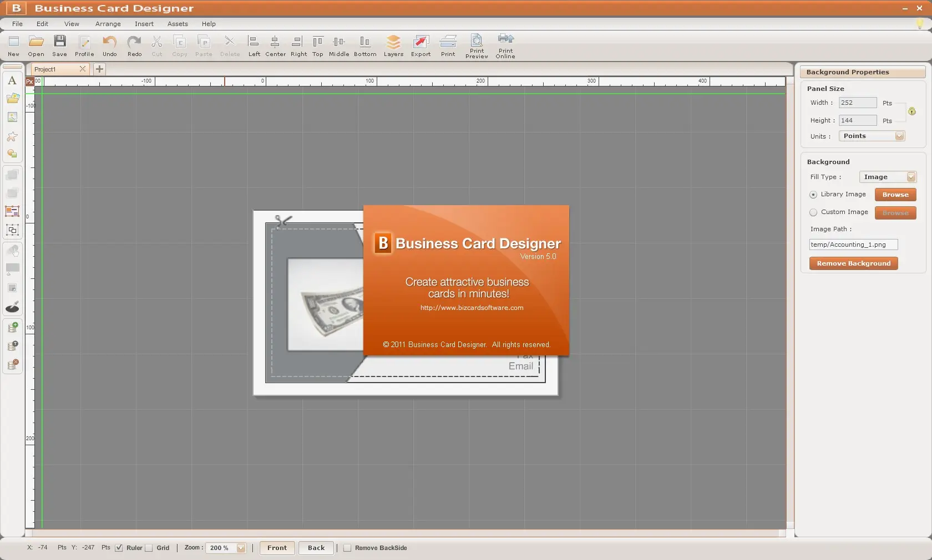This screenshot has width=932, height=560.
Task: Open the Units dropdown showing Points
Action: 872,136
